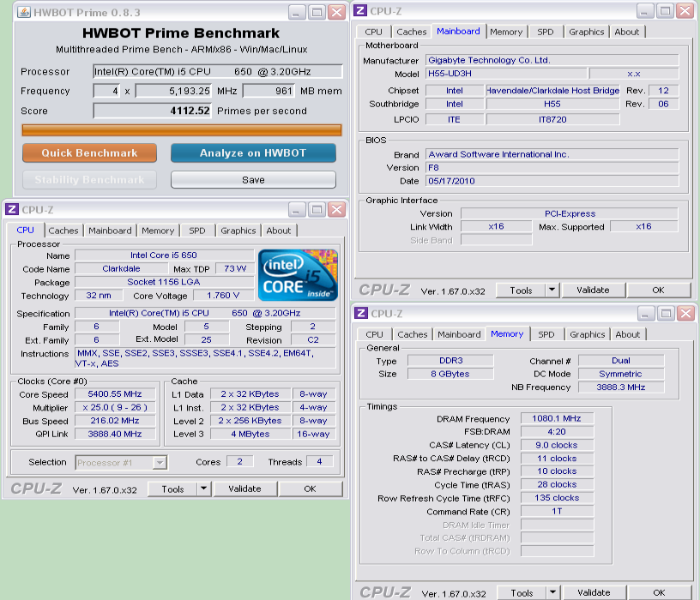Click the Intel Core i5 inside logo
This screenshot has width=700, height=600.
tap(298, 275)
